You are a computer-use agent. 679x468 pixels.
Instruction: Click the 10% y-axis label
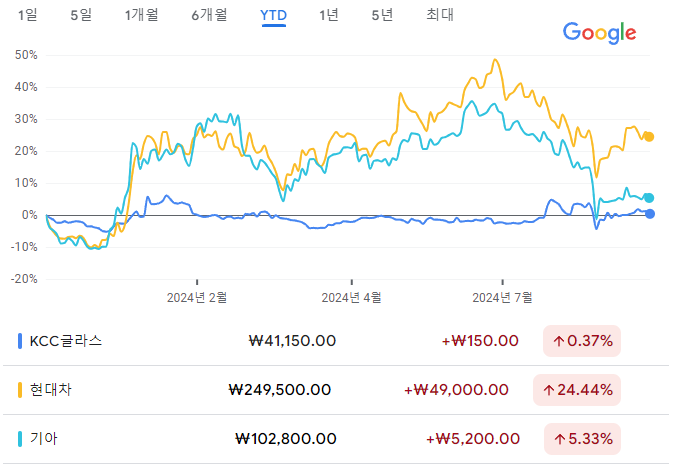26,183
